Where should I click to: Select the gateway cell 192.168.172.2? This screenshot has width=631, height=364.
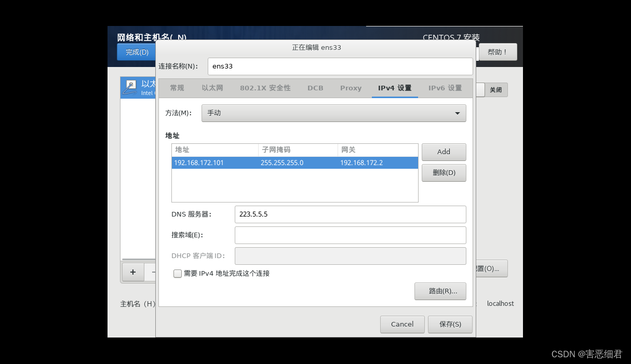(x=378, y=163)
